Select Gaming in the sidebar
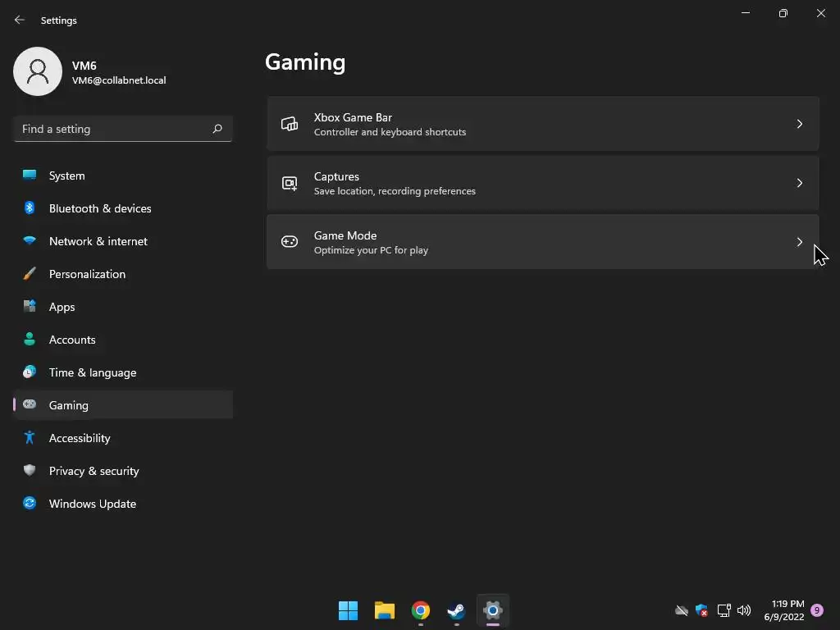Screen dimensions: 840x630 click(123, 405)
